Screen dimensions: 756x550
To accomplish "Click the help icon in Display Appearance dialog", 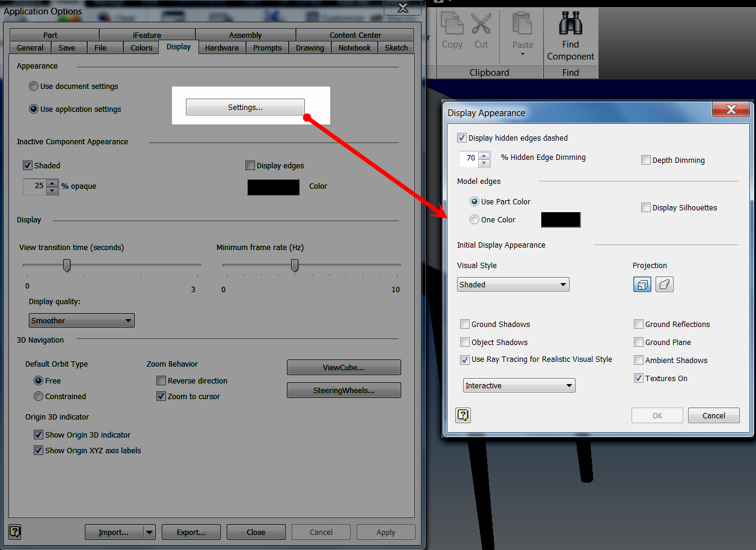I will (x=463, y=415).
